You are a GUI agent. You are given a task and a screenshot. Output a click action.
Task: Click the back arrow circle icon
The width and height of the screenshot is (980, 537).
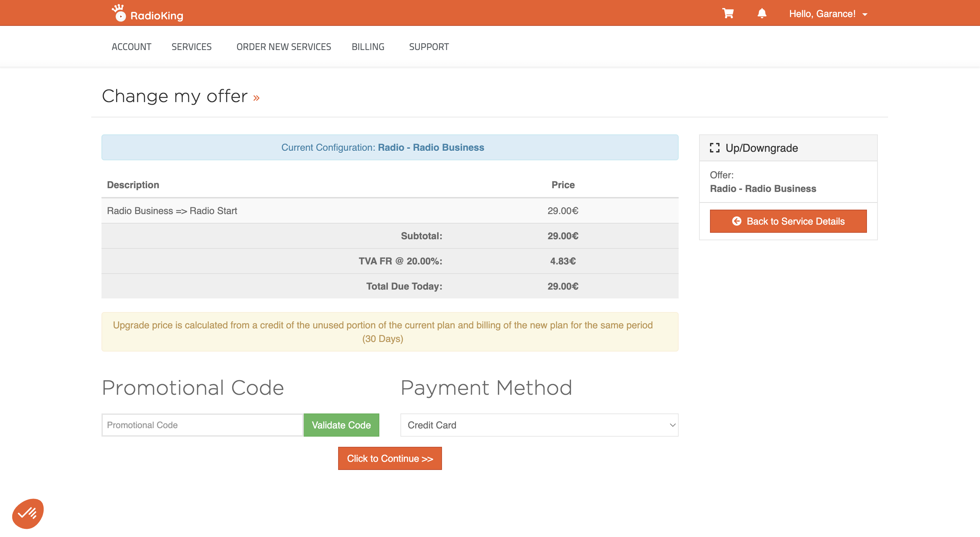click(x=737, y=221)
